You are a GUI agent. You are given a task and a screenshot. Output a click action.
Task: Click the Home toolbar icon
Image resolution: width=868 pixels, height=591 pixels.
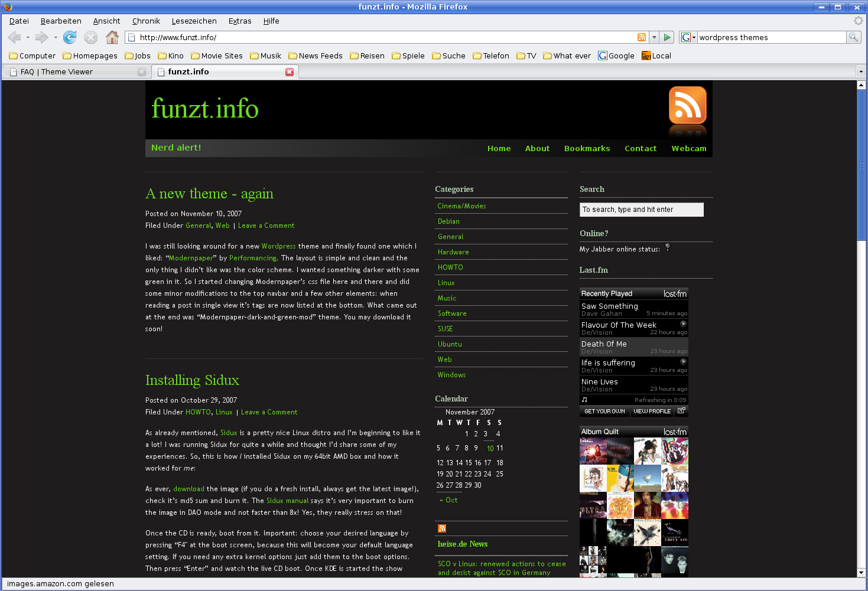point(112,38)
